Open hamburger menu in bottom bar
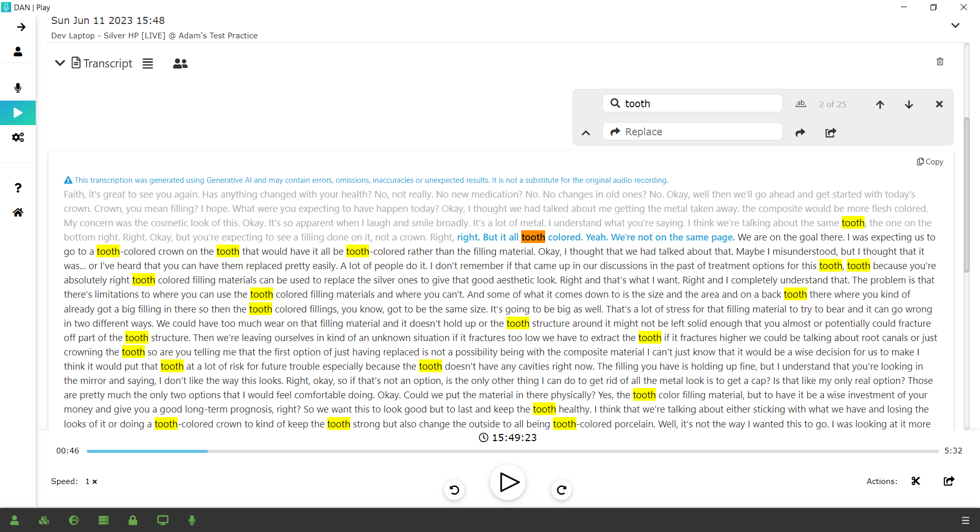 tap(965, 520)
